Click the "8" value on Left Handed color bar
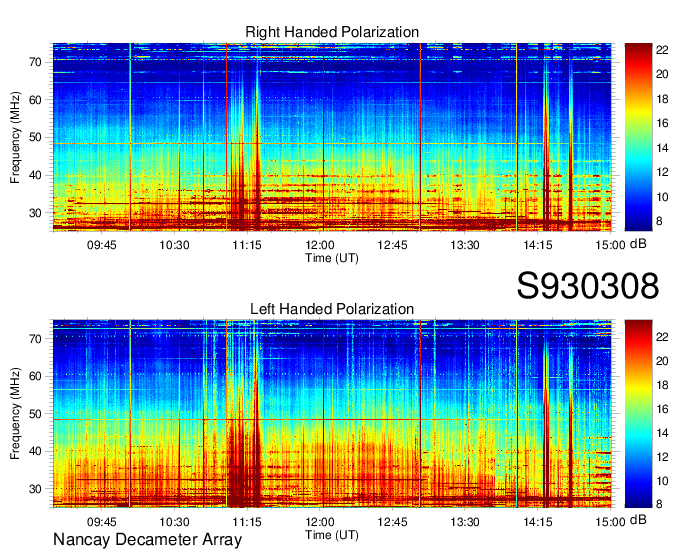680x552 pixels. pos(659,504)
